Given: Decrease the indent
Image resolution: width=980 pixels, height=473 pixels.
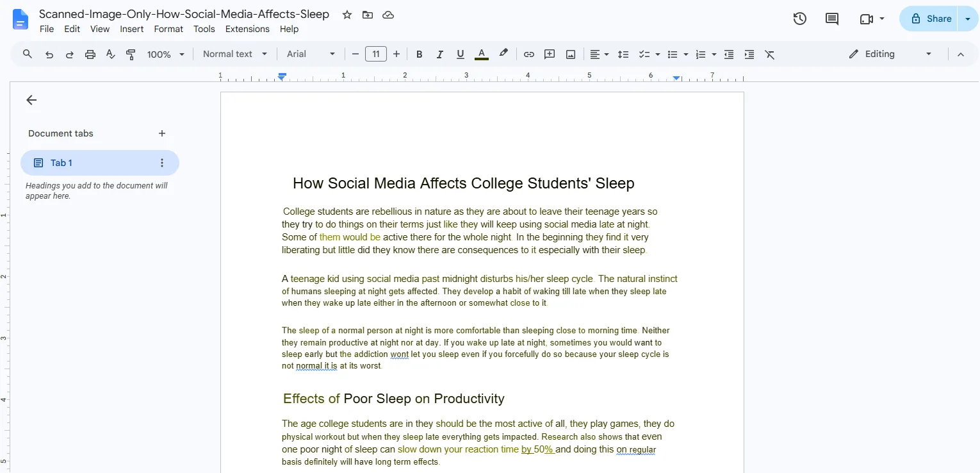Looking at the screenshot, I should (729, 54).
